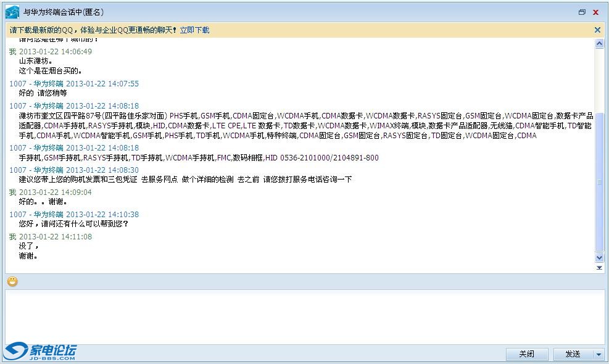Image resolution: width=609 pixels, height=364 pixels.
Task: Click the chat scrollbar up arrow
Action: [x=599, y=44]
